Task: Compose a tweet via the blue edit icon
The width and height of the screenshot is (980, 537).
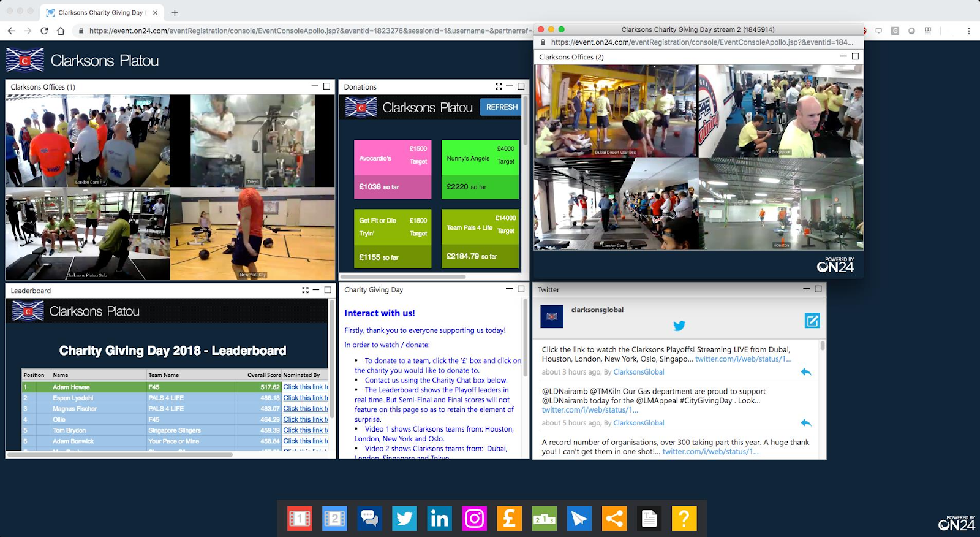Action: pos(812,321)
